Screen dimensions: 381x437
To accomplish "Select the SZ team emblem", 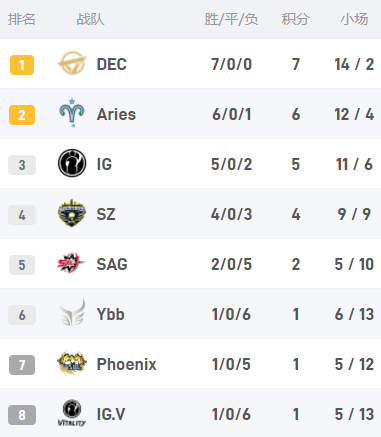I will (72, 213).
